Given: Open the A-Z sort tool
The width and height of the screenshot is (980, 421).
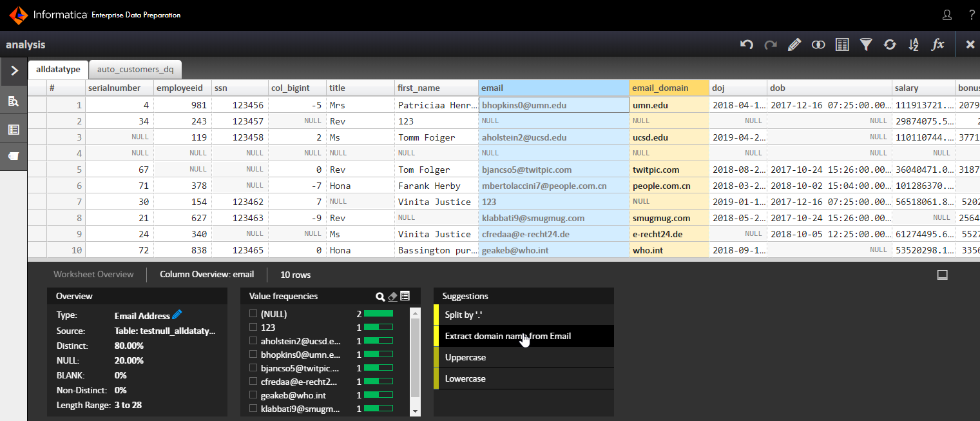Looking at the screenshot, I should click(x=914, y=44).
